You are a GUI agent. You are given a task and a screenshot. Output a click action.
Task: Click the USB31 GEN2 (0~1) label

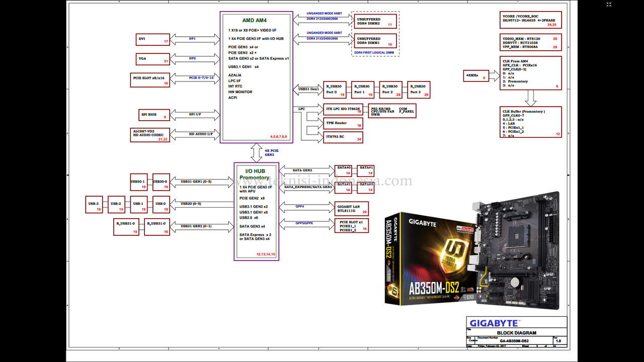coord(196,226)
